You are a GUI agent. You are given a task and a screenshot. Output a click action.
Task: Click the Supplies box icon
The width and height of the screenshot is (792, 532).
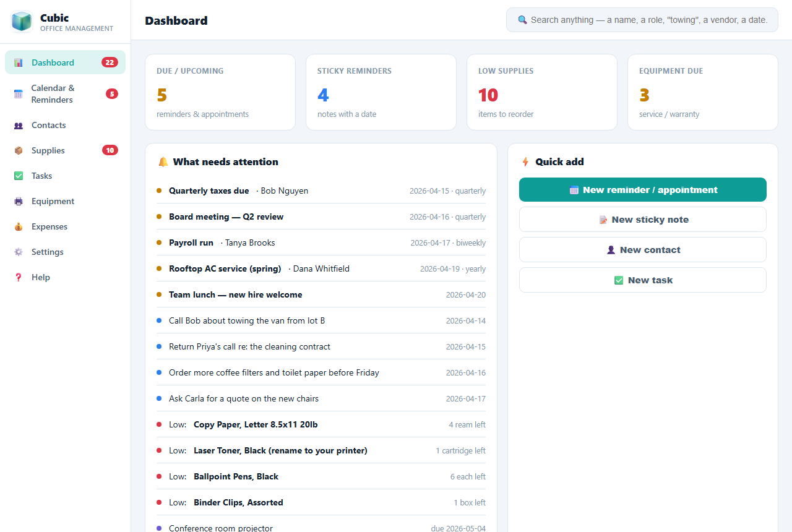(19, 151)
